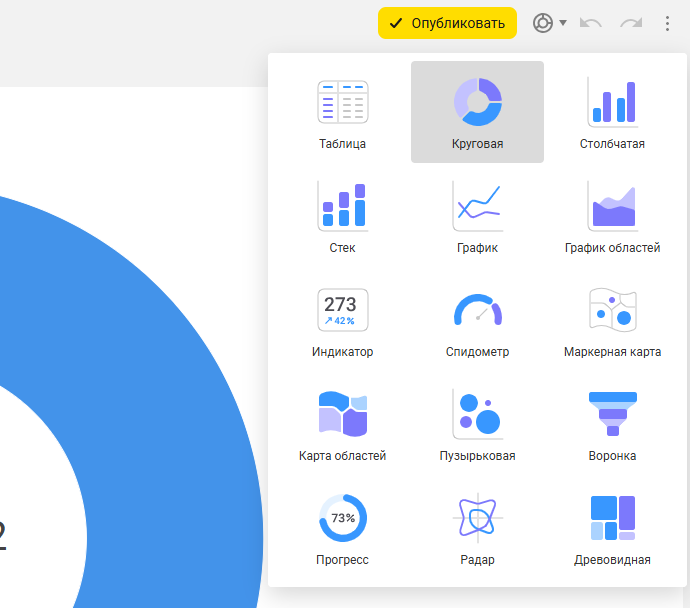
Task: Open the three-dot more options menu
Action: tap(667, 23)
